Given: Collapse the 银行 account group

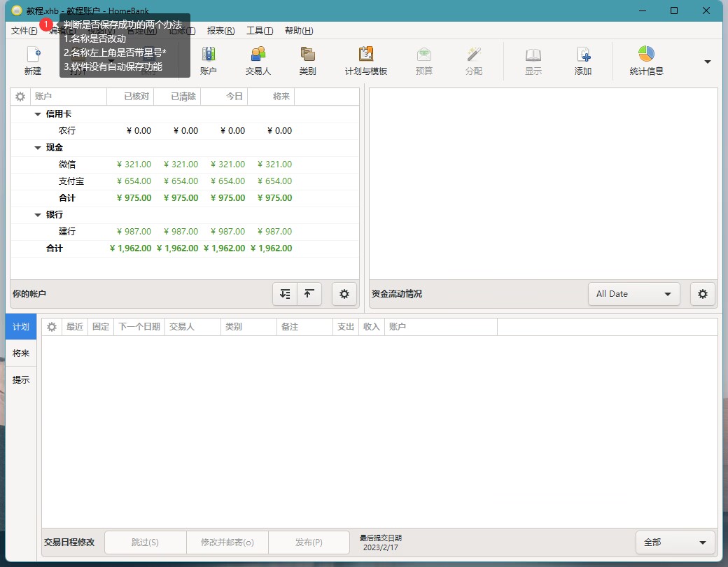Looking at the screenshot, I should coord(38,215).
